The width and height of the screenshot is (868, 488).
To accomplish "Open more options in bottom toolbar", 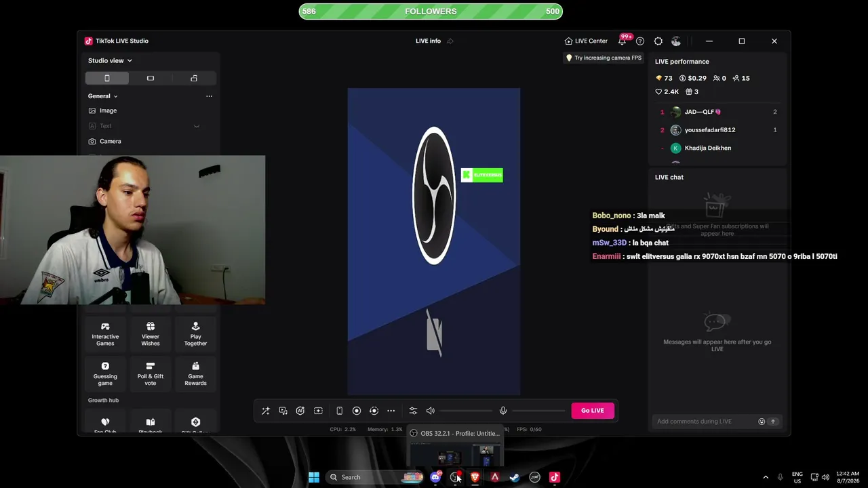I will point(391,411).
